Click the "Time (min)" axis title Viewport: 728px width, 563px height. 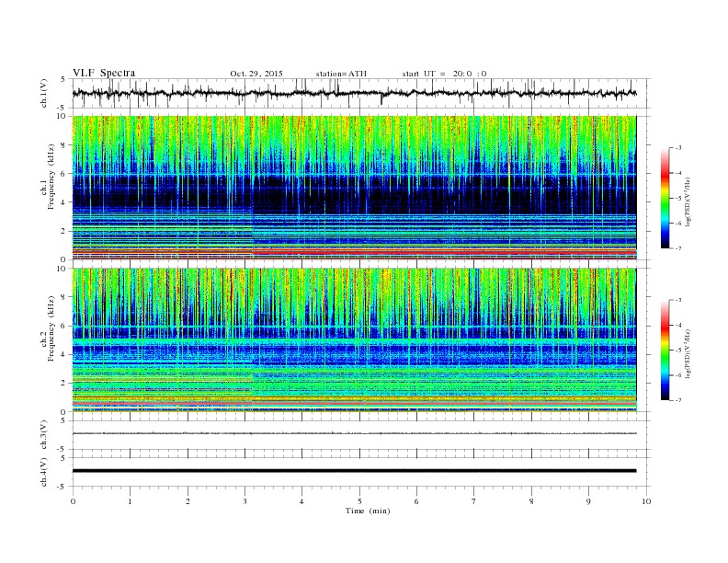368,511
